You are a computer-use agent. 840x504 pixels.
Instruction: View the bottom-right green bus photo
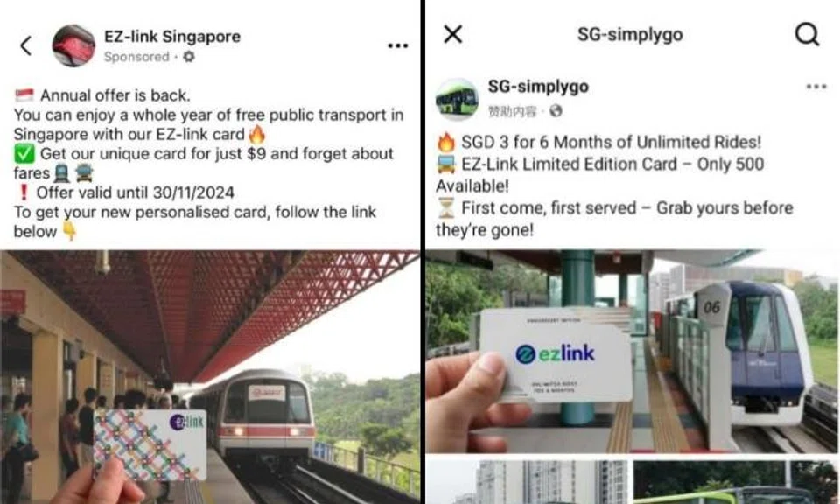coord(736,481)
